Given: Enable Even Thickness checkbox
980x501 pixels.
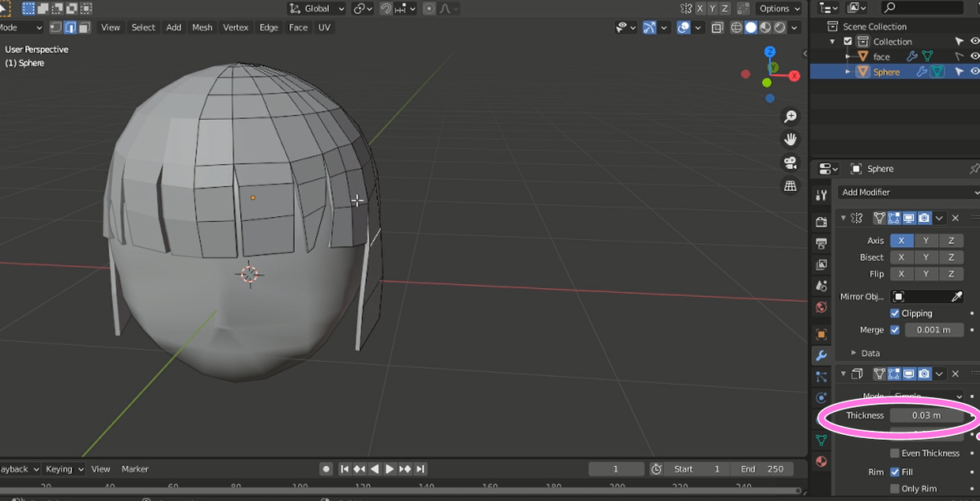Looking at the screenshot, I should point(895,453).
